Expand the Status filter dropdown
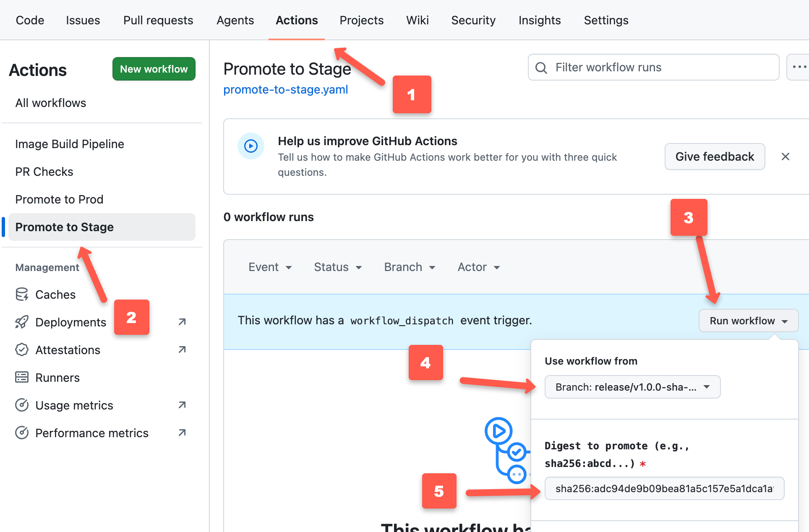The width and height of the screenshot is (809, 532). 338,267
